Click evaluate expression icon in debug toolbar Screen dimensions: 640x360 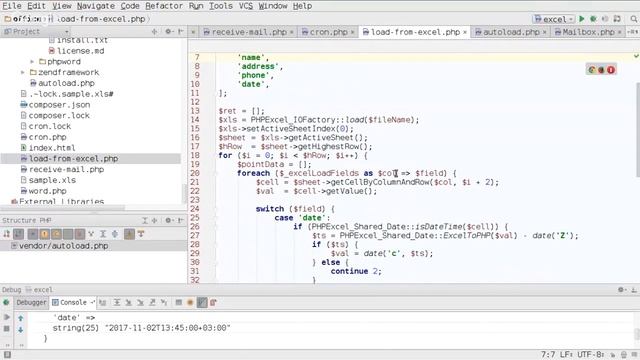click(178, 302)
